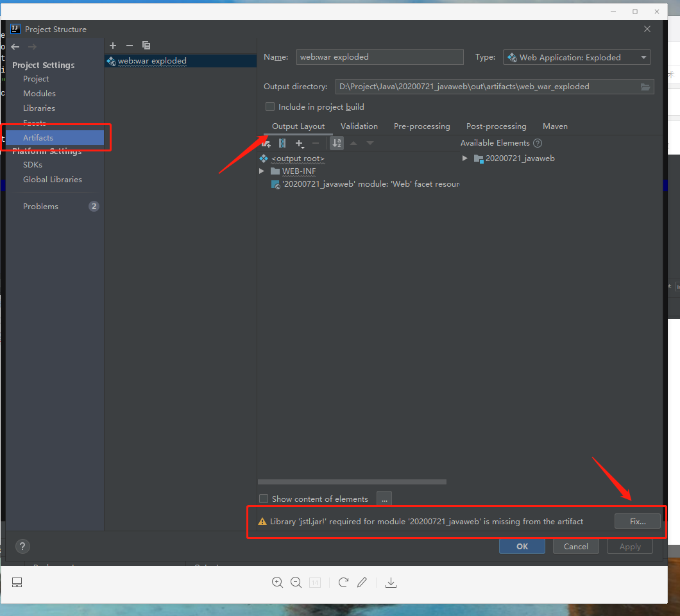The image size is (680, 616).
Task: Create archive in output layout toolbar
Action: tap(282, 143)
